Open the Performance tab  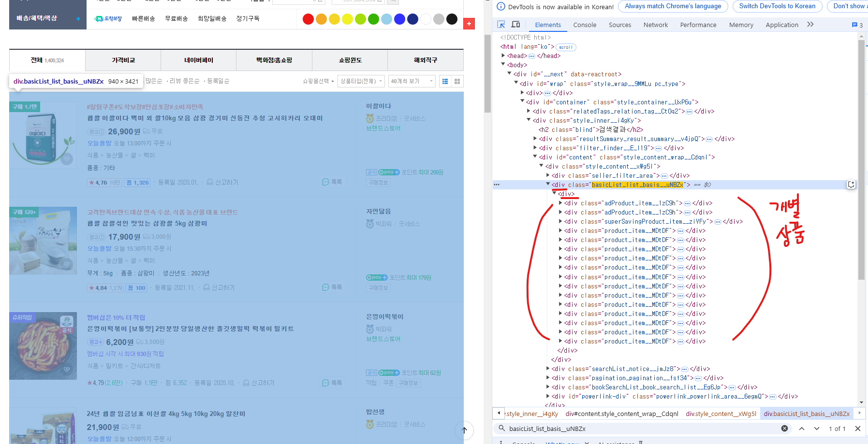tap(698, 25)
